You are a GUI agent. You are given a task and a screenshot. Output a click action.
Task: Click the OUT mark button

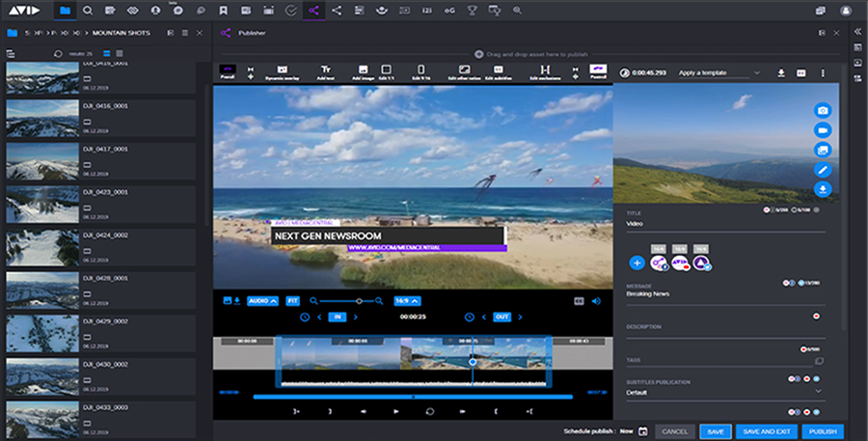(502, 317)
